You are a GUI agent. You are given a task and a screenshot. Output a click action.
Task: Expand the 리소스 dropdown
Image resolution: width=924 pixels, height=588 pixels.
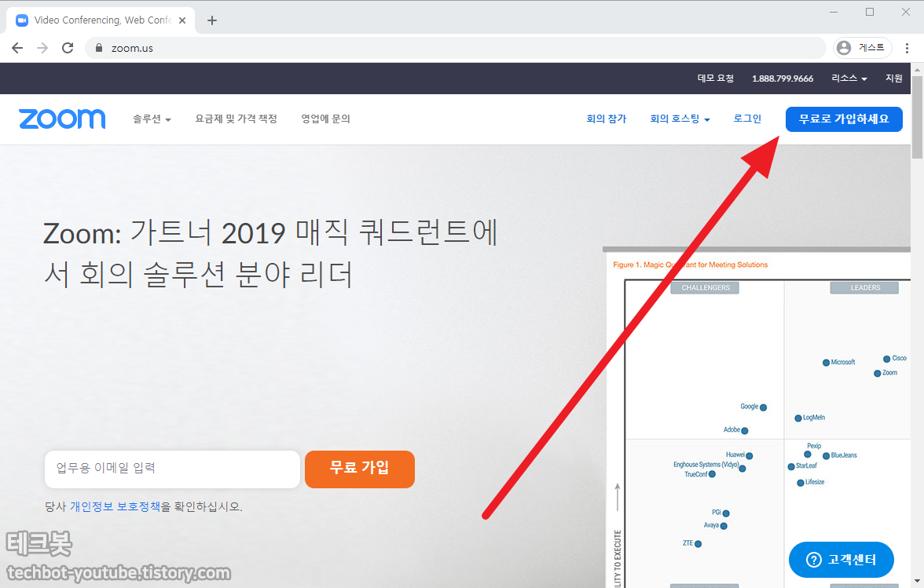click(849, 79)
